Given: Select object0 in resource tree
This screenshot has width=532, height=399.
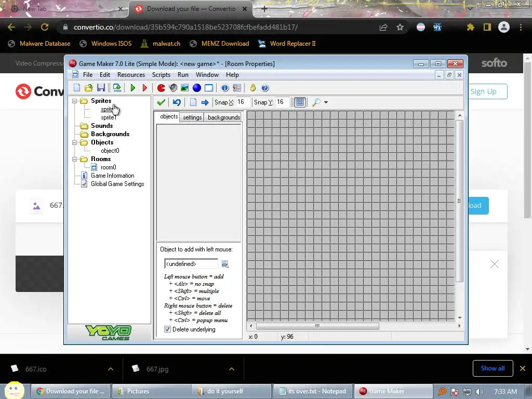Looking at the screenshot, I should [110, 151].
